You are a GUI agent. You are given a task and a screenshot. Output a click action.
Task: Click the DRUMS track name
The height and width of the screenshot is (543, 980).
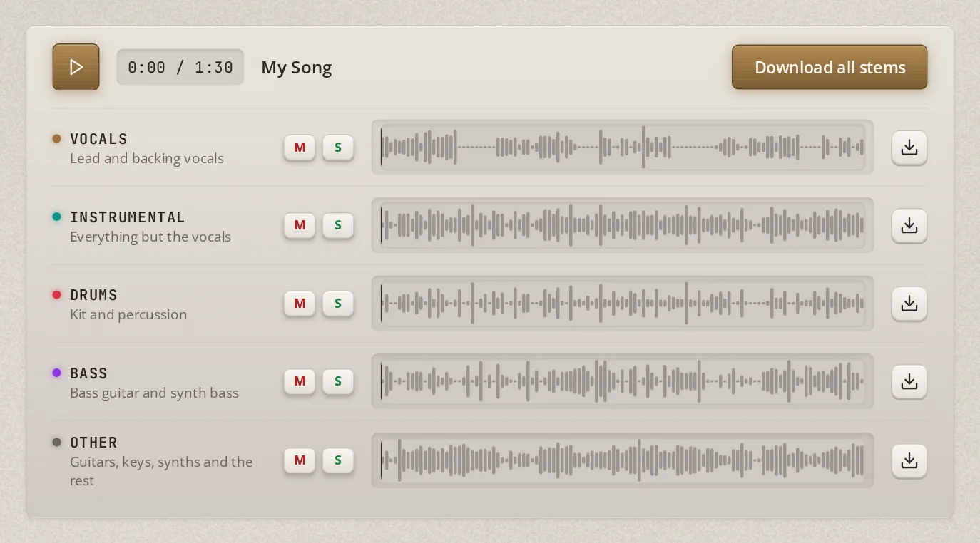point(93,295)
